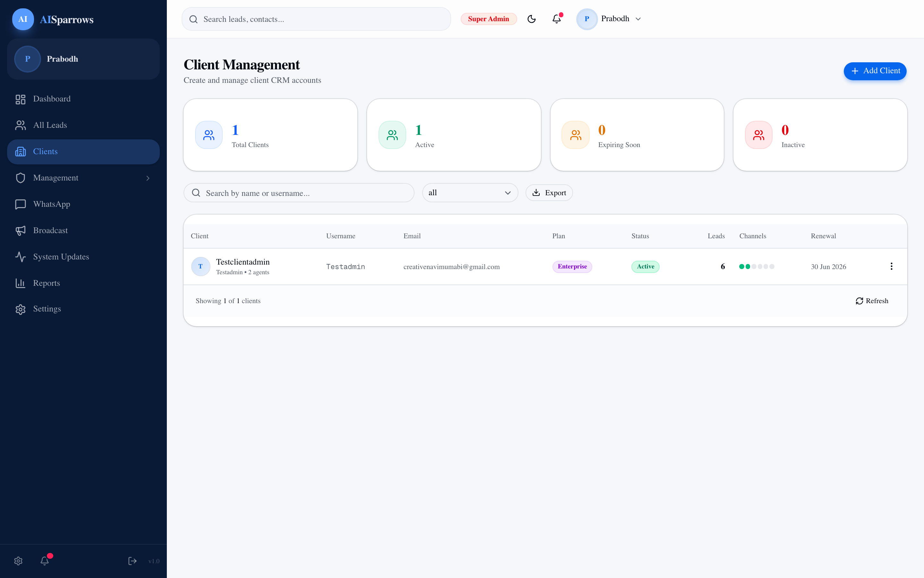
Task: Click the Settings gear icon in sidebar menu
Action: pos(20,309)
